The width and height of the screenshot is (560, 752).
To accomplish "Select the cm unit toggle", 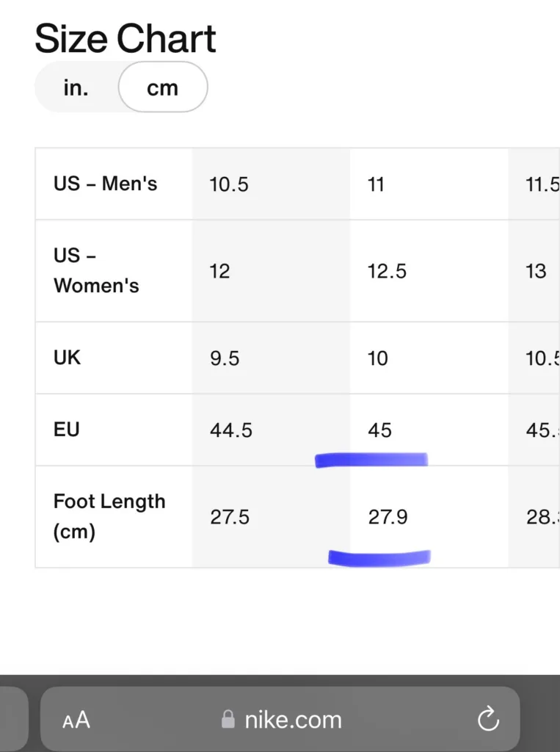I will pos(162,87).
